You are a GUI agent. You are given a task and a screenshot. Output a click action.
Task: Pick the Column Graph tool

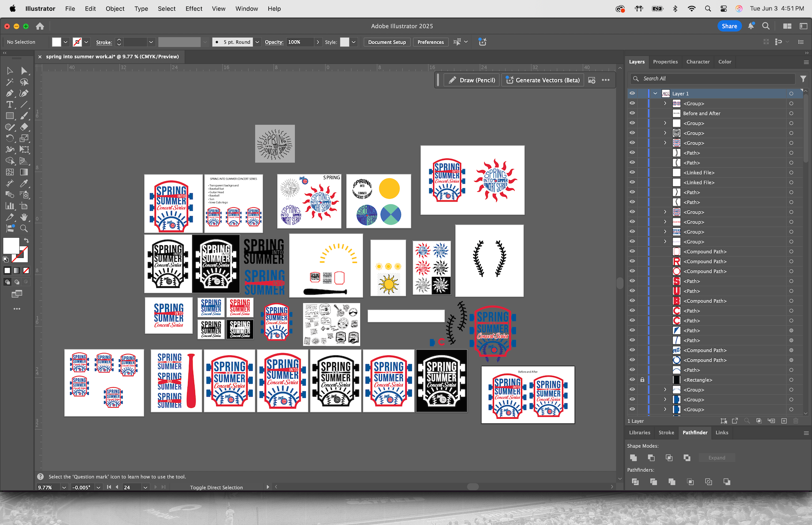pos(9,206)
